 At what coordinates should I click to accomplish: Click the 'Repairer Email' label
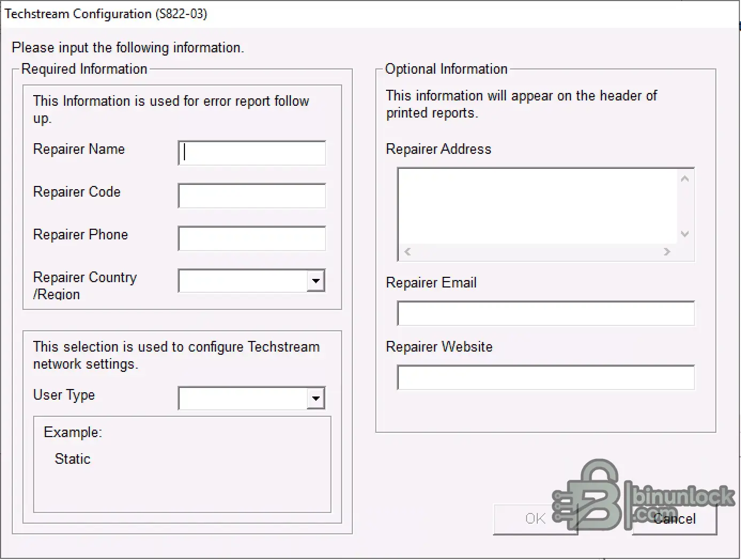431,283
